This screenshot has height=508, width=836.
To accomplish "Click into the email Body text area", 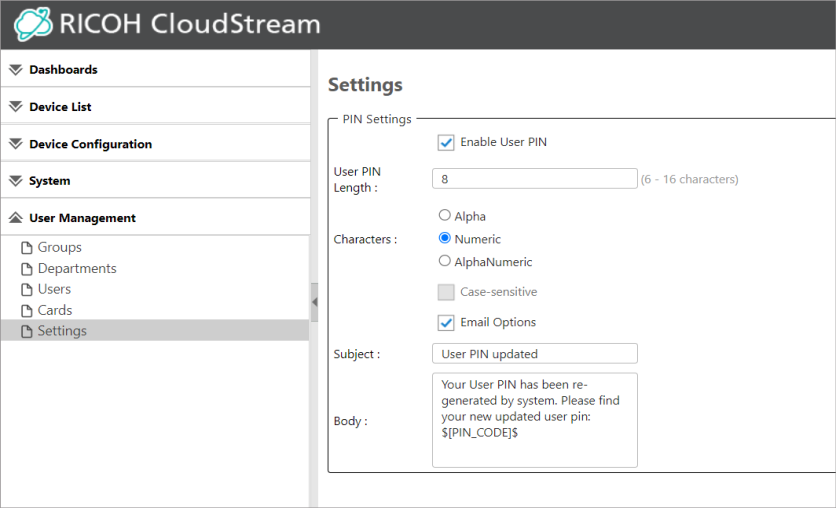I will click(x=534, y=420).
